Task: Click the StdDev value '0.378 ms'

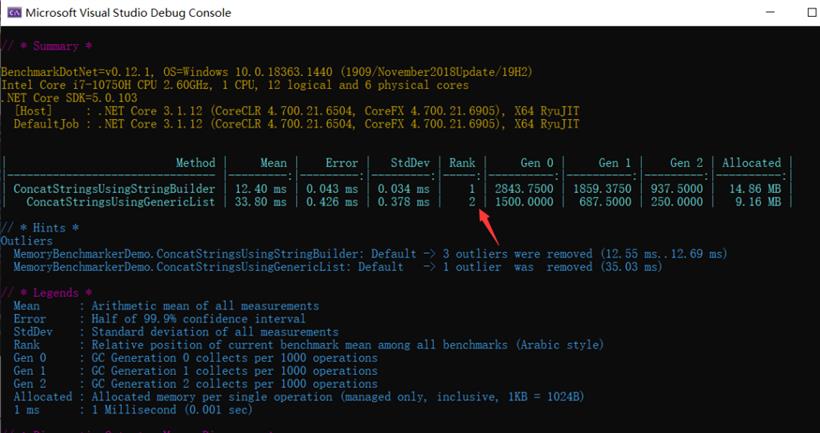Action: [x=404, y=202]
